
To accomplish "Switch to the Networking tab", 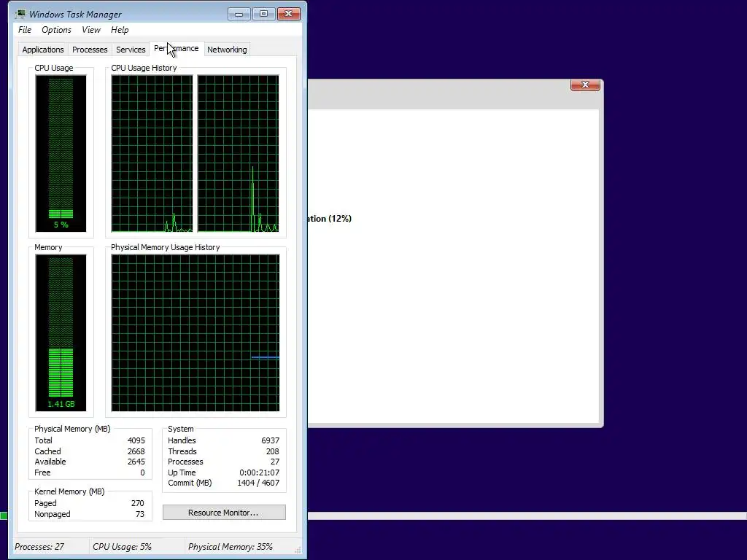I will click(x=227, y=50).
